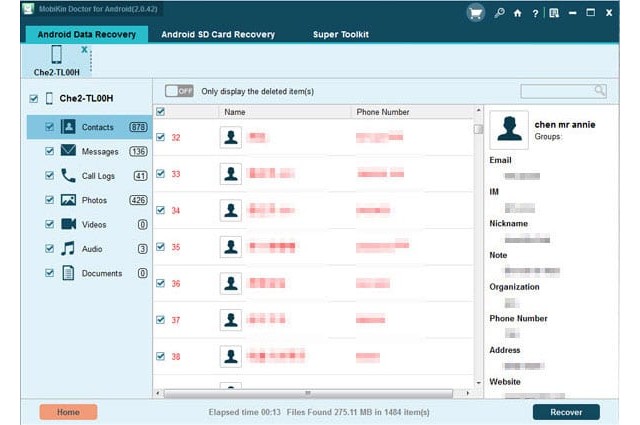Open the Photos category
The height and width of the screenshot is (425, 640).
click(x=94, y=200)
